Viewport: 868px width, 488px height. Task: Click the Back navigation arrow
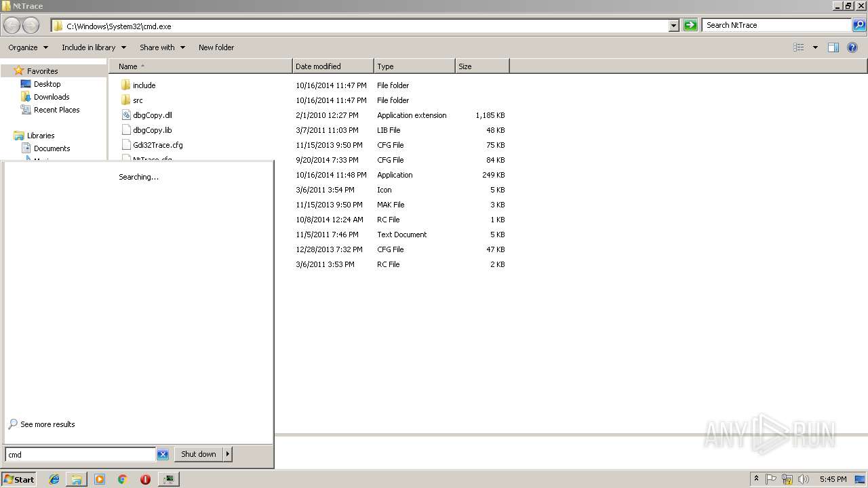12,25
